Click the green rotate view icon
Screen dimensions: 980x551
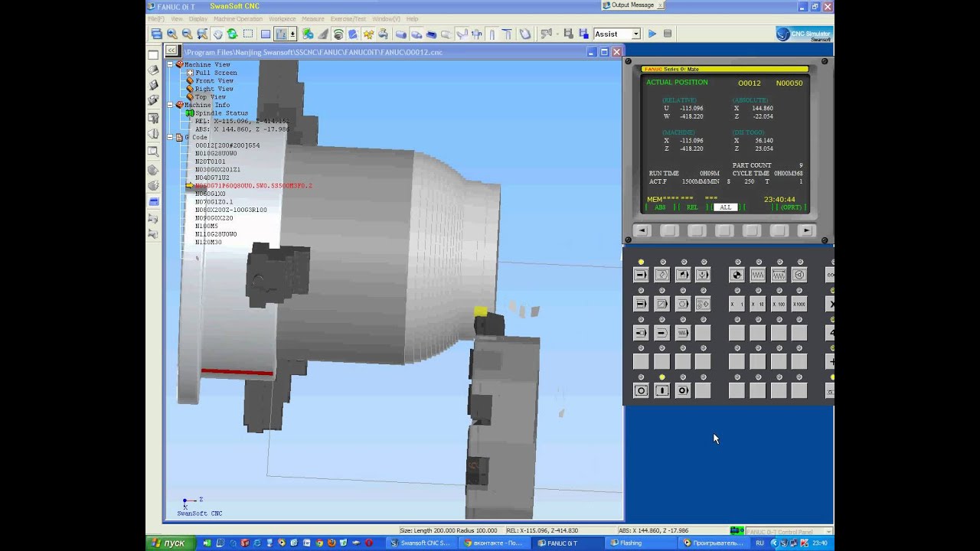[x=232, y=34]
